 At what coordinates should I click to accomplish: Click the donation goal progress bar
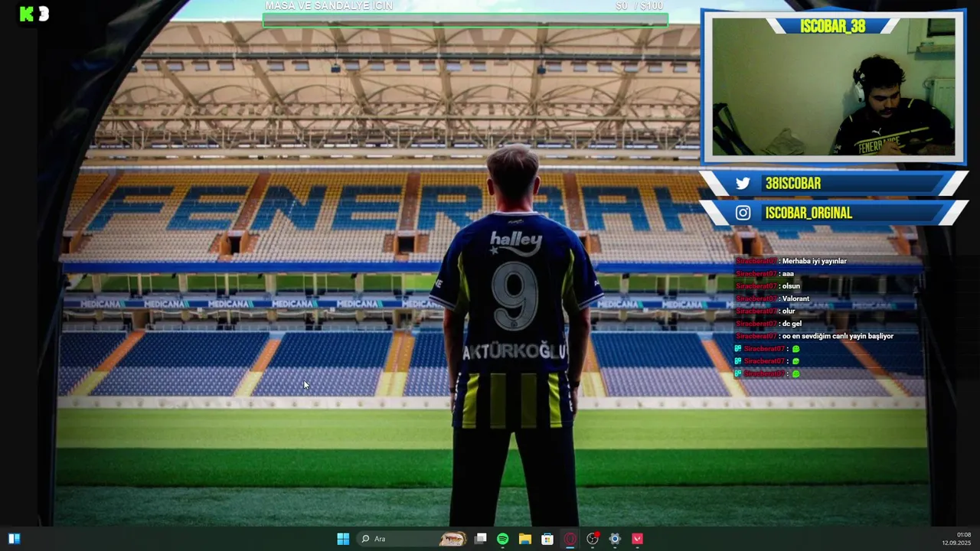point(465,20)
